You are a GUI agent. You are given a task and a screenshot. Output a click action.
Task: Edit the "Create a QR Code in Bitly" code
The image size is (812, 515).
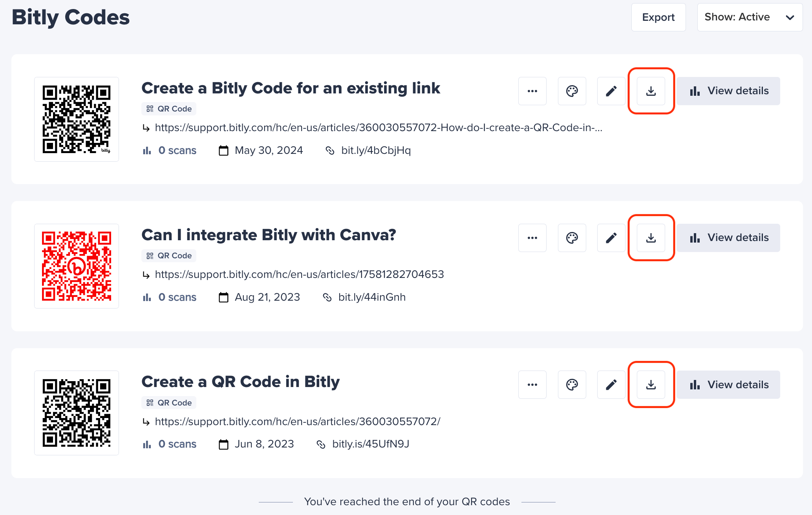611,384
